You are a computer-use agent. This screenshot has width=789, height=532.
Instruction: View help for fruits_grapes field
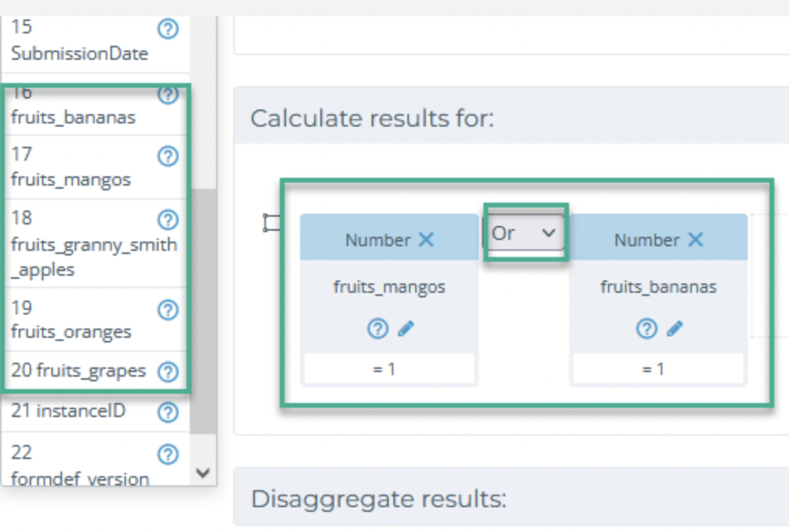click(168, 372)
